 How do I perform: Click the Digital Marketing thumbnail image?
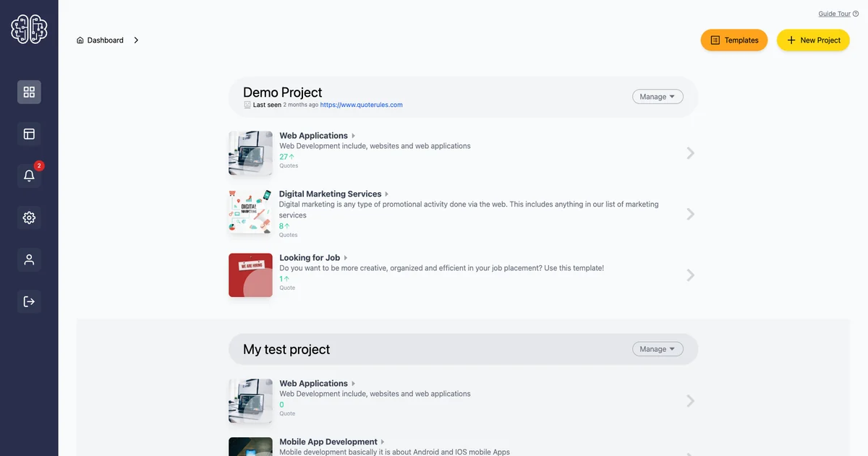point(250,211)
